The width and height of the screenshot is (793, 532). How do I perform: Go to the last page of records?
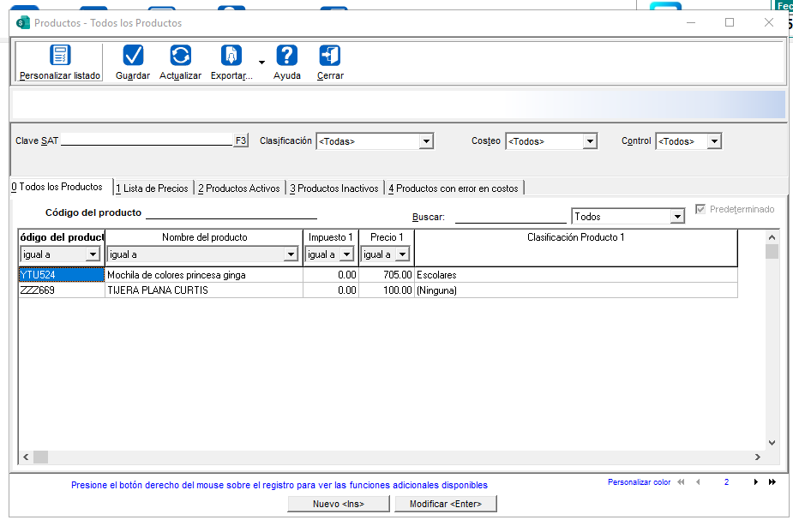point(772,482)
